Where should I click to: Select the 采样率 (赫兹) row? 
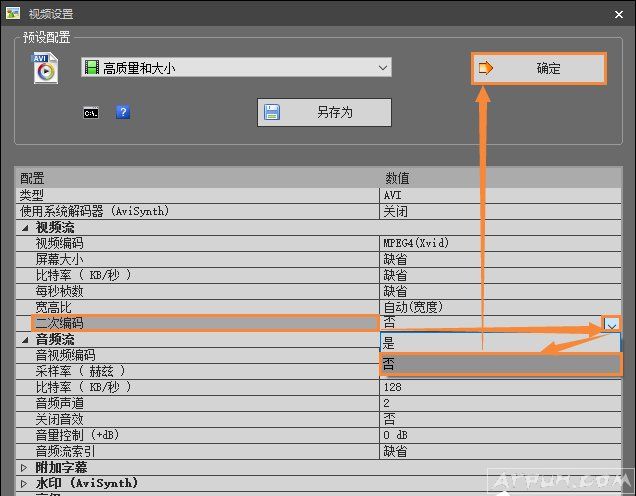pos(198,371)
